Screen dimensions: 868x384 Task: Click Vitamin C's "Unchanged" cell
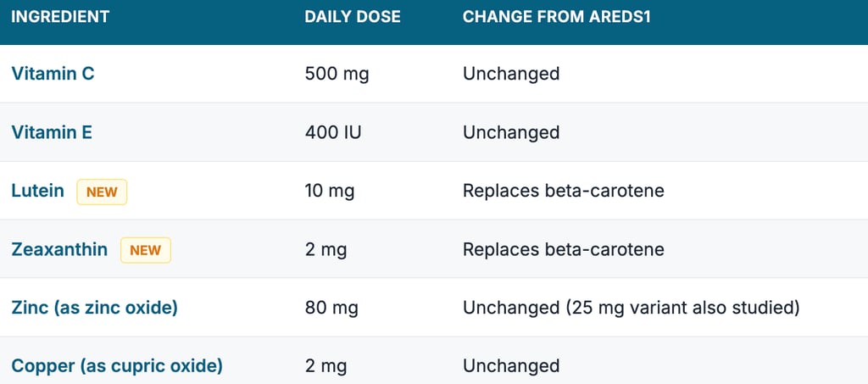click(x=511, y=74)
